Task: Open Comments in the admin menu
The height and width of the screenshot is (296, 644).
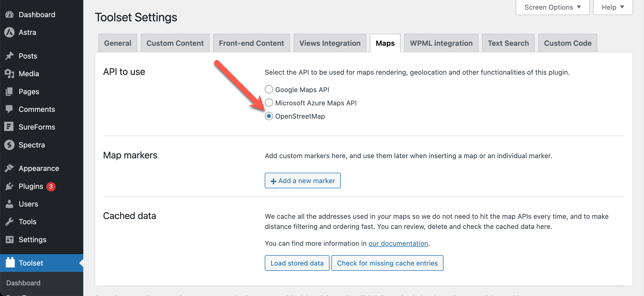Action: (42, 109)
